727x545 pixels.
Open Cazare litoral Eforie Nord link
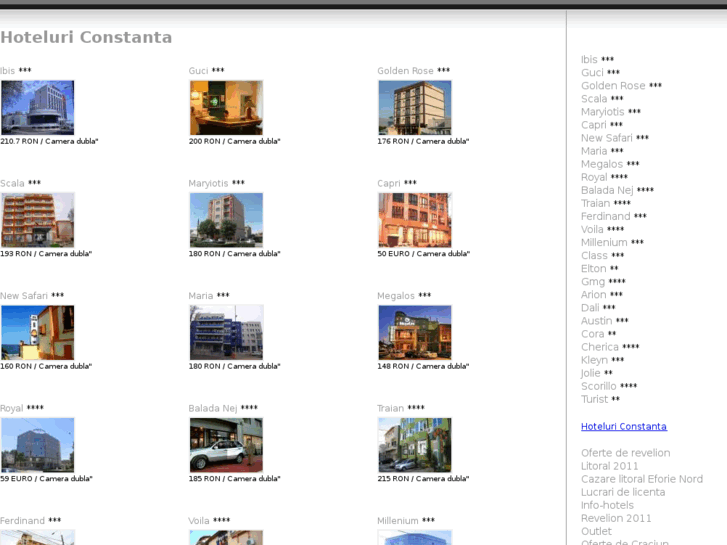coord(642,479)
